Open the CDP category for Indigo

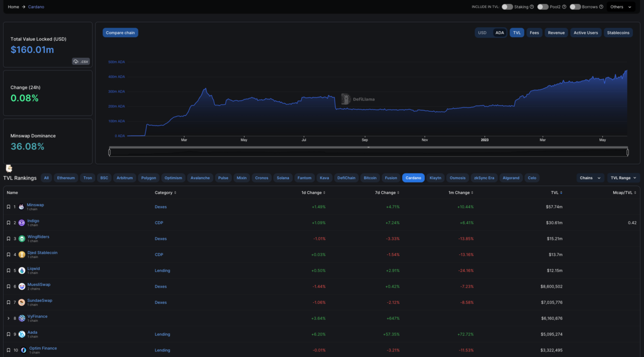tap(159, 223)
